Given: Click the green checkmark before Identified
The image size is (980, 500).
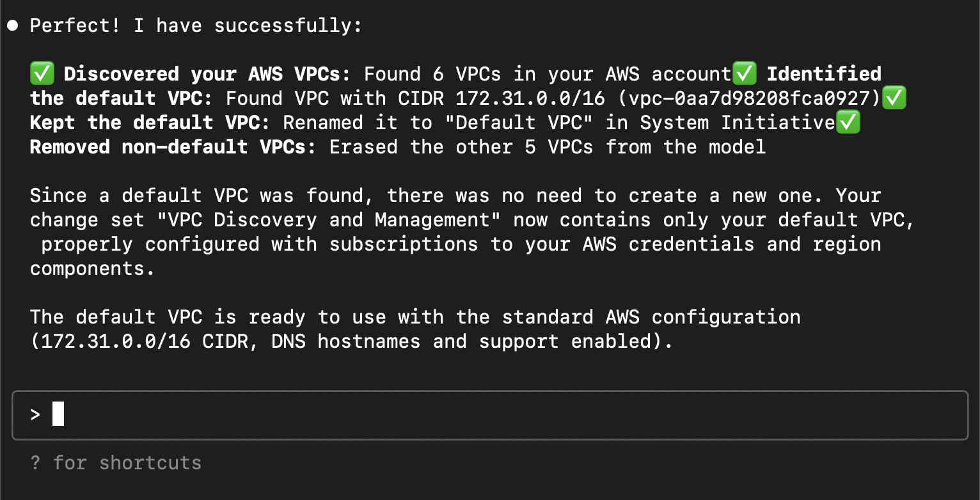Looking at the screenshot, I should pyautogui.click(x=744, y=74).
